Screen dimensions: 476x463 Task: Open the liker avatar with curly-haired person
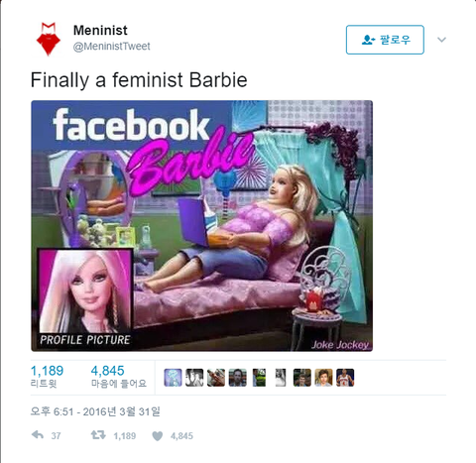[323, 378]
